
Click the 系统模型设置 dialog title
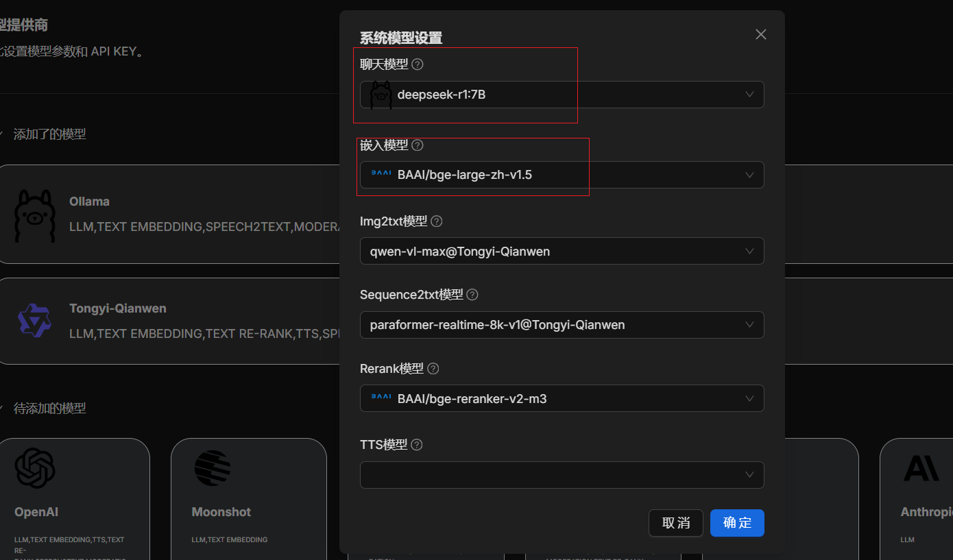pyautogui.click(x=401, y=38)
